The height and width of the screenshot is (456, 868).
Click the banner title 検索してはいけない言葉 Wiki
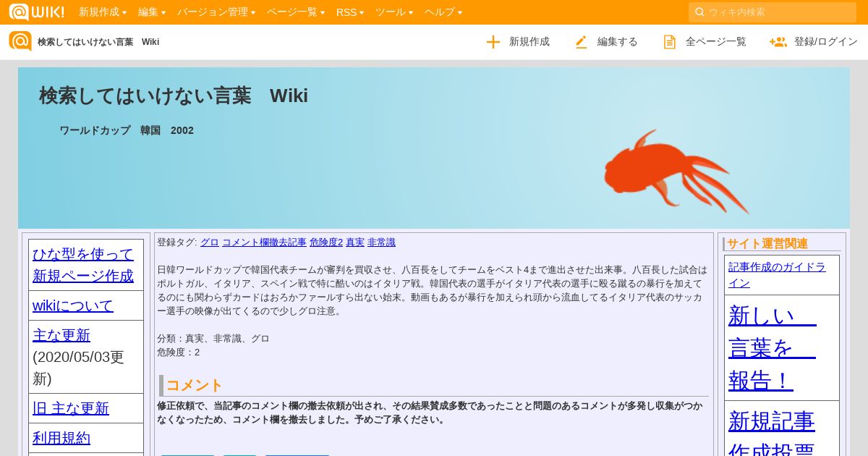click(174, 96)
